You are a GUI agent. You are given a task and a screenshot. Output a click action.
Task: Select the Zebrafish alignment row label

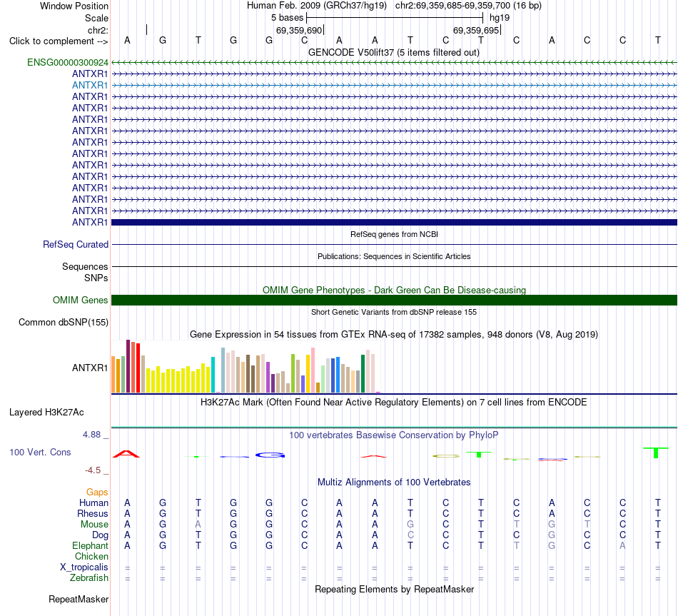coord(88,578)
